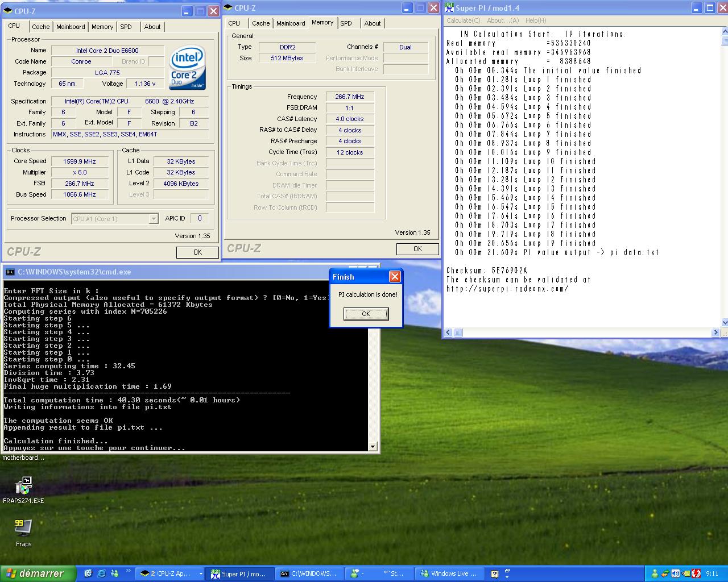Open About tab in left CPU-Z window
The image size is (728, 582).
tap(152, 27)
